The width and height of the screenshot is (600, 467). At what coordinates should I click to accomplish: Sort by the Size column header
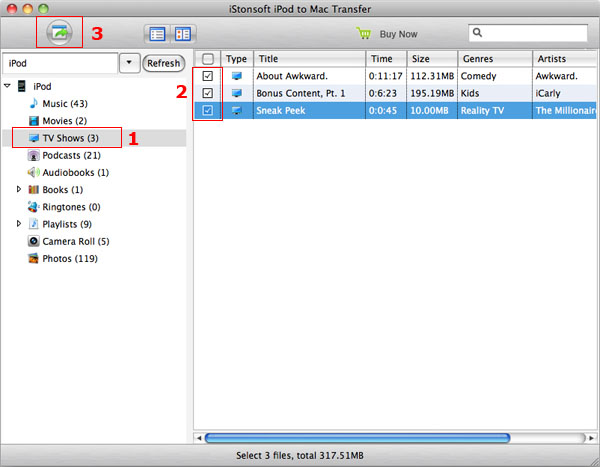click(432, 59)
